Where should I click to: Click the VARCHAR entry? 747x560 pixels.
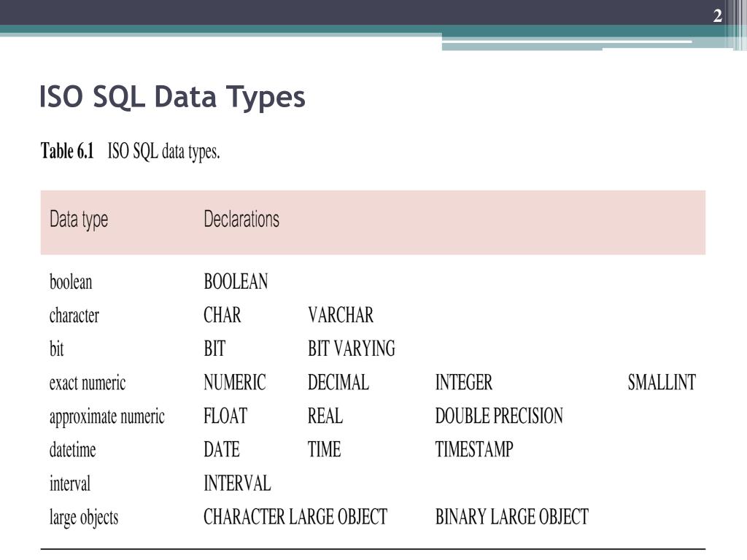341,315
